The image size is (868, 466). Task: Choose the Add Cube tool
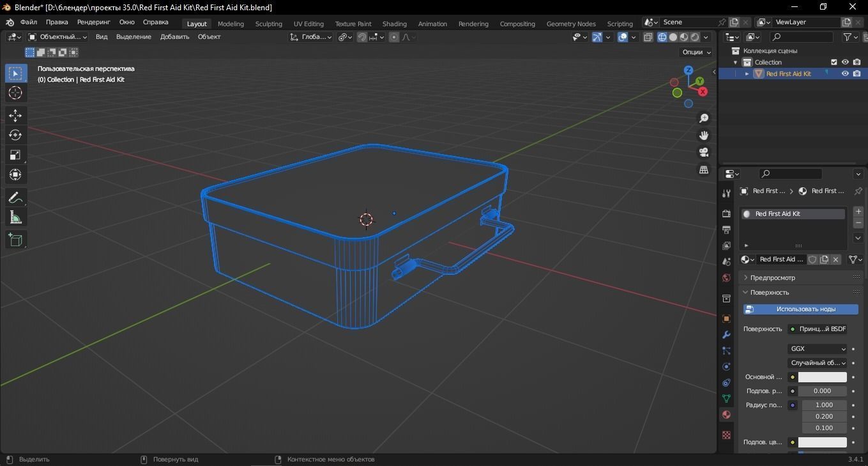pos(15,240)
